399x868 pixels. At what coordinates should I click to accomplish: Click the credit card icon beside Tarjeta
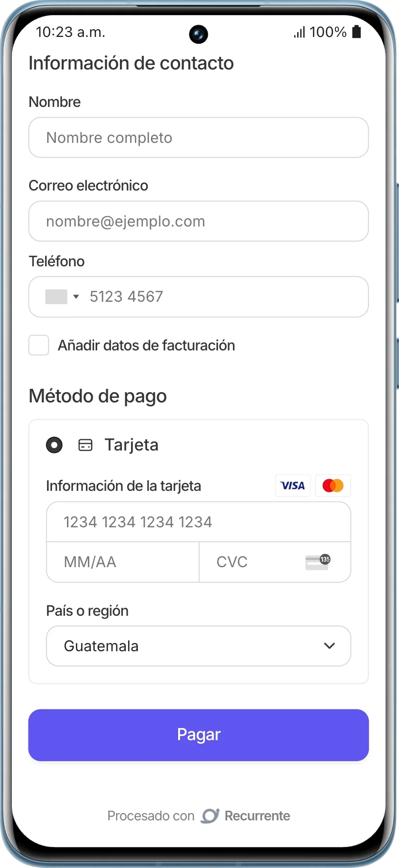coord(85,445)
